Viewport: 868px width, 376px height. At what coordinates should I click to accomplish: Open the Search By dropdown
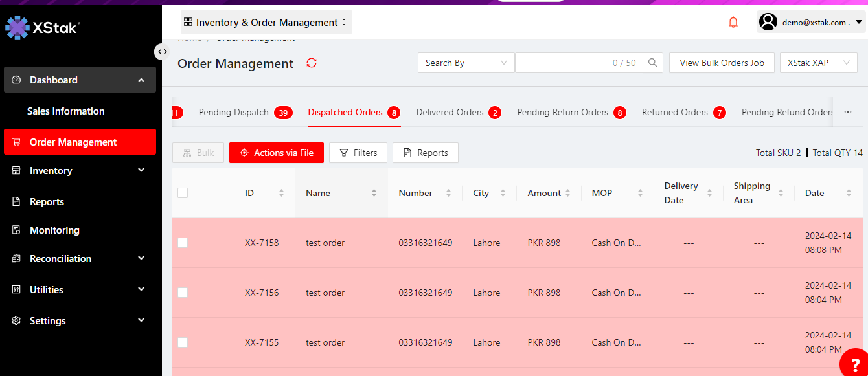tap(466, 63)
